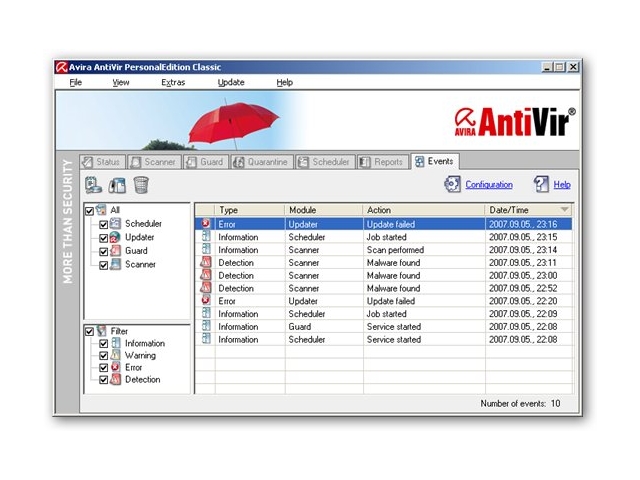Viewport: 640px width, 480px height.
Task: Open the Update menu
Action: [231, 82]
